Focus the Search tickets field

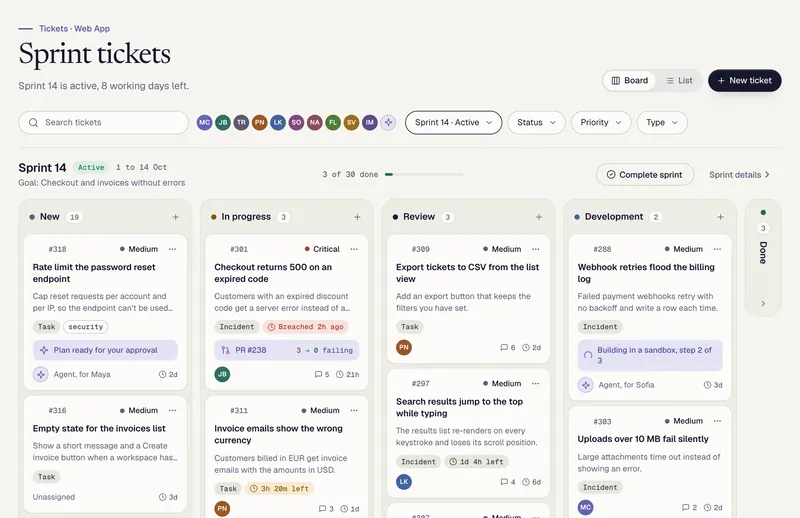(104, 122)
